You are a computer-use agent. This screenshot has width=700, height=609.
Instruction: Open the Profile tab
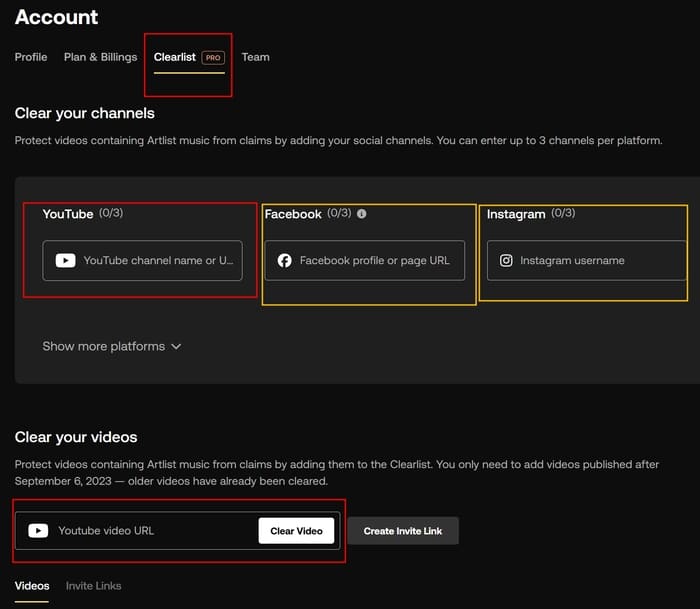coord(31,57)
